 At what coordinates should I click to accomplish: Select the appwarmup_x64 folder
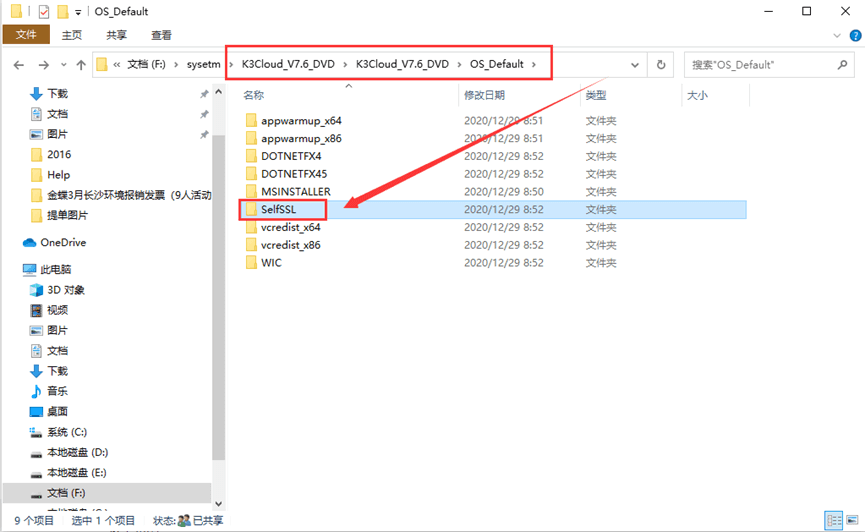click(x=301, y=120)
